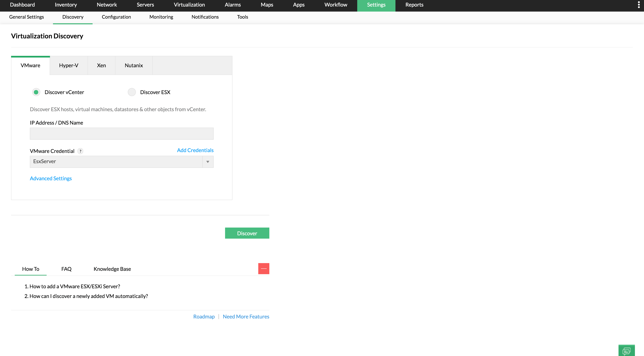Expand the VMware Credential dropdown arrow
The height and width of the screenshot is (356, 644).
click(x=208, y=162)
